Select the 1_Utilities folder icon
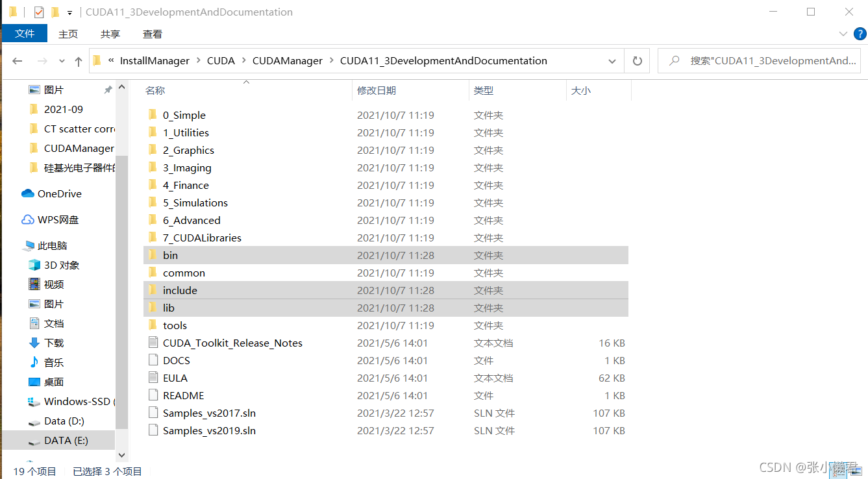The image size is (868, 479). click(x=153, y=132)
